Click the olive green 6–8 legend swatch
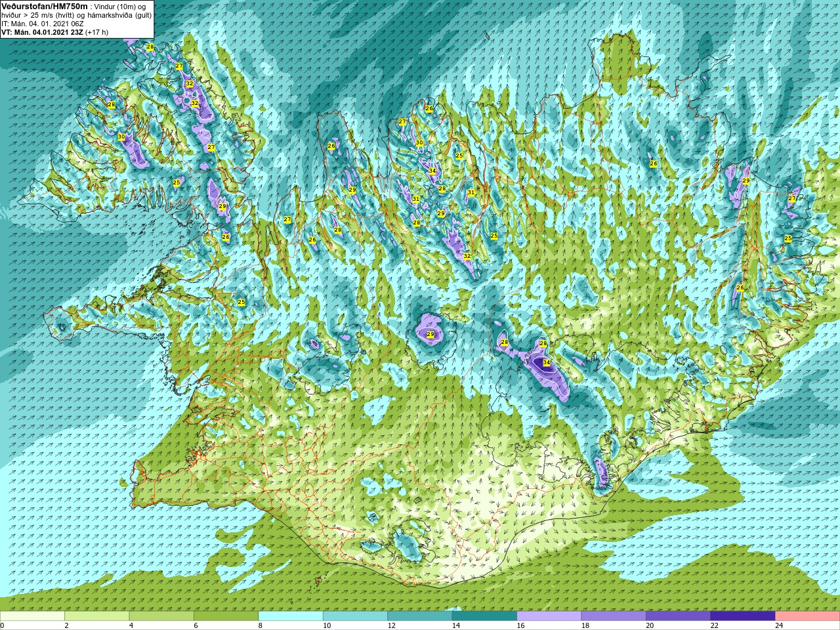The width and height of the screenshot is (840, 630). pos(226,616)
